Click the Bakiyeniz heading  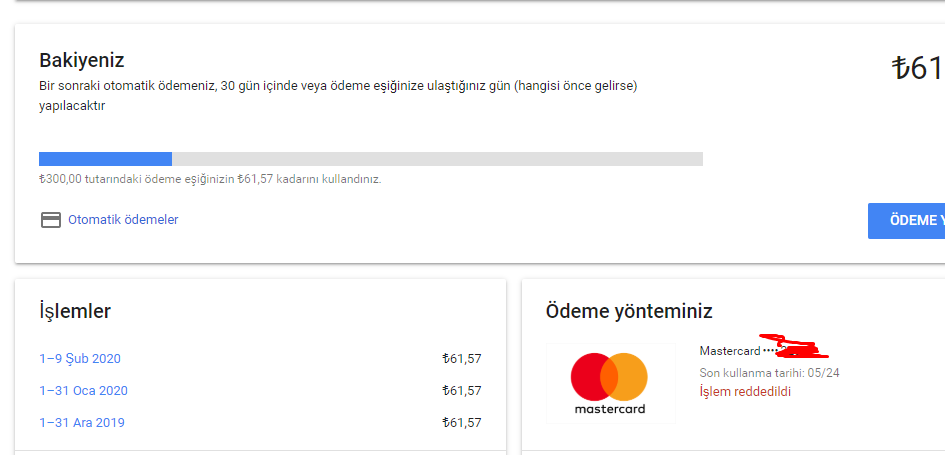click(82, 60)
